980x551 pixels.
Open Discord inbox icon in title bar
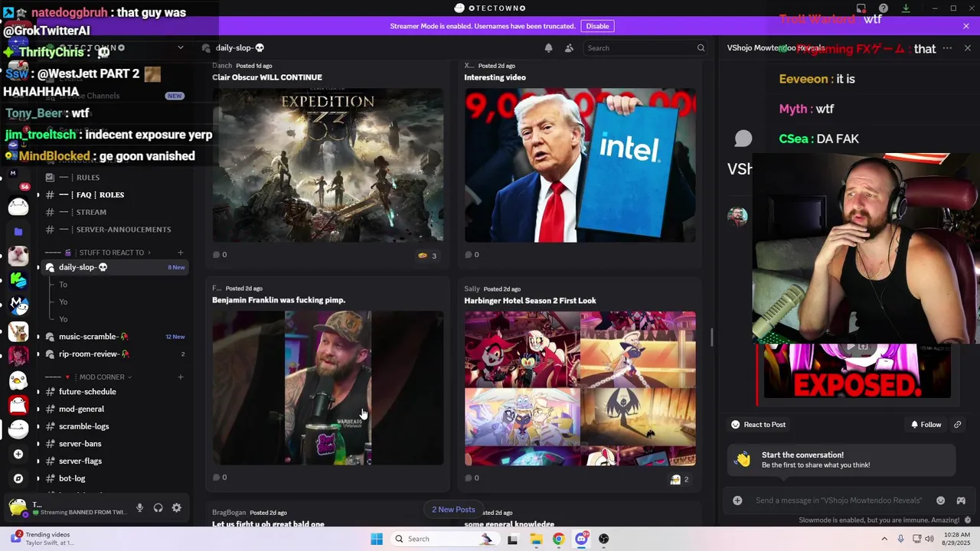point(861,8)
